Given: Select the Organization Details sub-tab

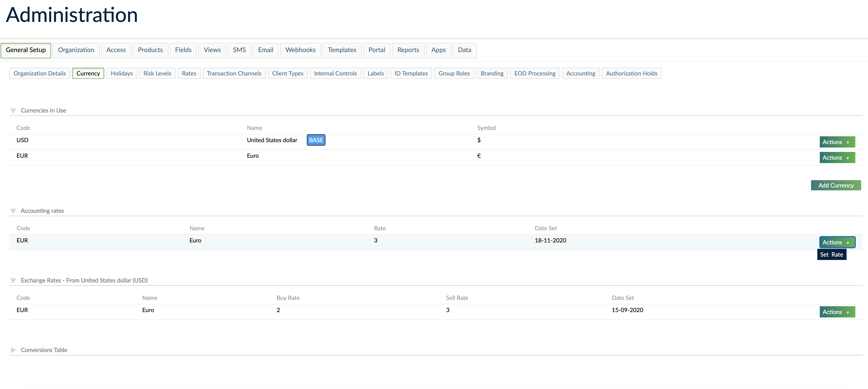Looking at the screenshot, I should tap(39, 74).
